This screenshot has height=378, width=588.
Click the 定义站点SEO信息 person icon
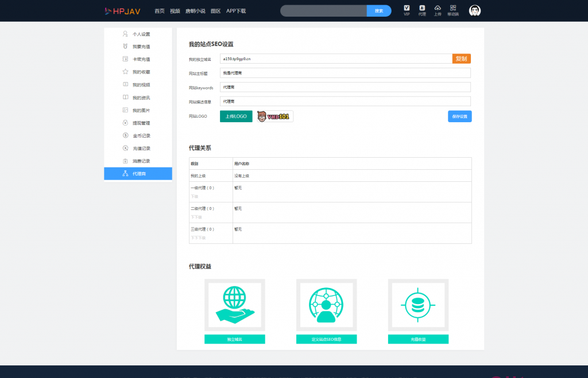(326, 306)
